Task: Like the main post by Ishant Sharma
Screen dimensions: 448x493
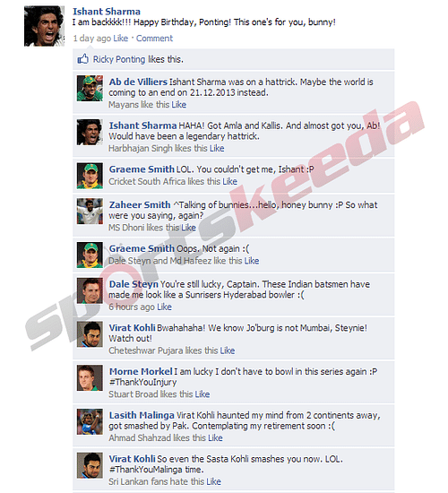Action: click(121, 39)
